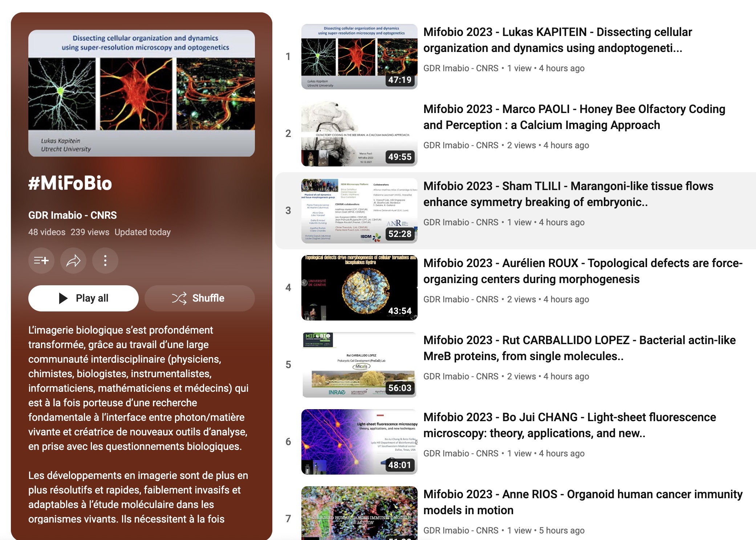Open the Lukas KAPITEIN video thumbnail
Viewport: 756px width, 540px height.
point(359,57)
